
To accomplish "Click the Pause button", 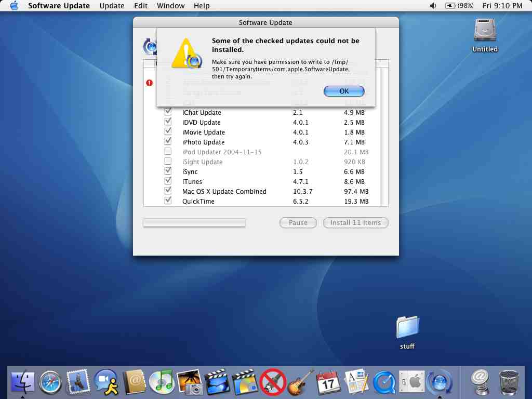I will tap(298, 222).
